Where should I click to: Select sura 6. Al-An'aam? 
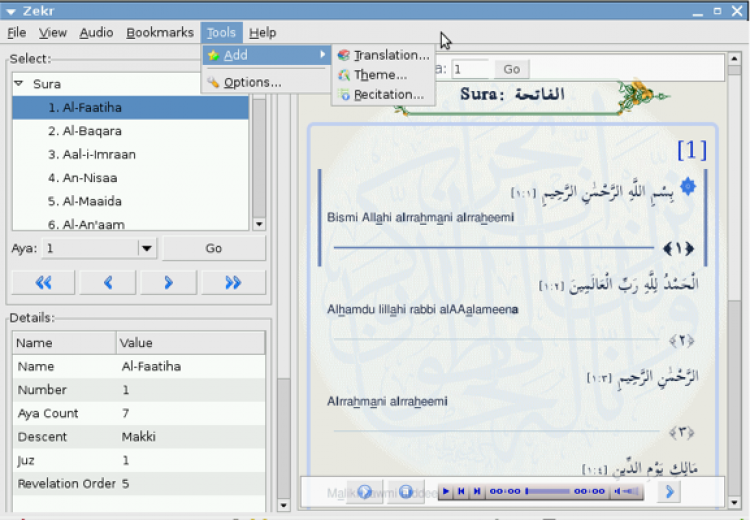(131, 223)
